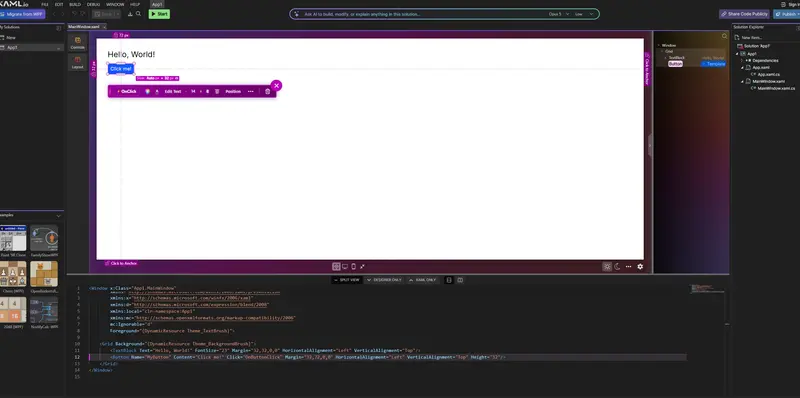Click the fullscreen expand icon below designer
800x398 pixels.
click(x=362, y=266)
